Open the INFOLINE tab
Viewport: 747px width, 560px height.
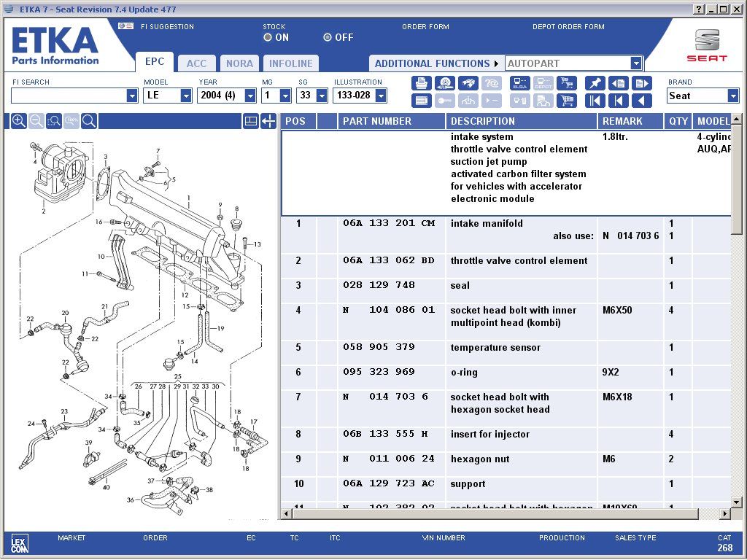290,63
